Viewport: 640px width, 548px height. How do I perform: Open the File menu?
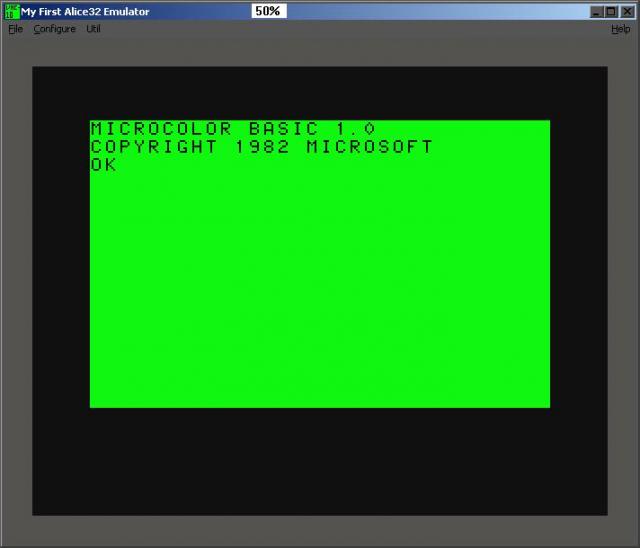point(16,29)
